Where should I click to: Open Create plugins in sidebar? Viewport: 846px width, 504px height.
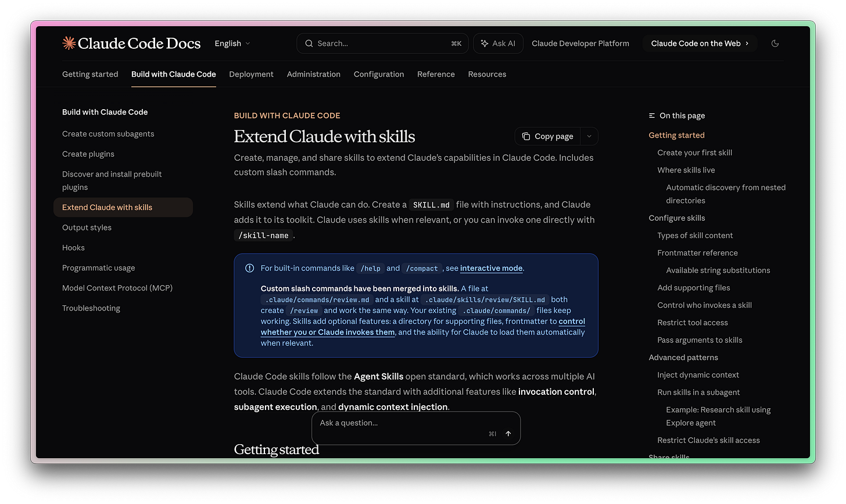88,154
